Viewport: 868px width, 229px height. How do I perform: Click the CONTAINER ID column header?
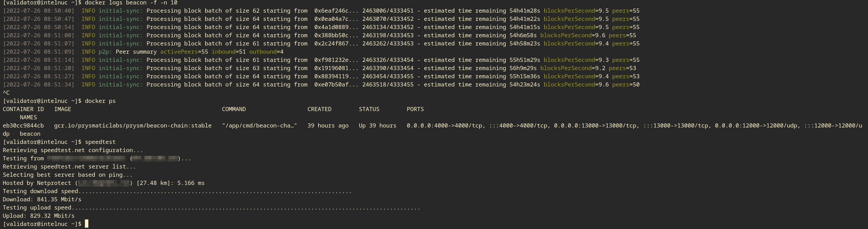tap(23, 109)
